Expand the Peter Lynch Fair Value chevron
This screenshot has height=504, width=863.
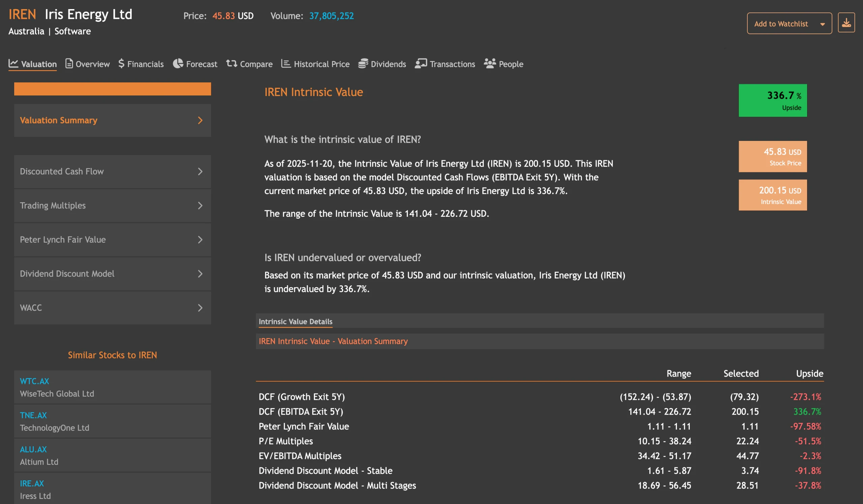tap(200, 240)
